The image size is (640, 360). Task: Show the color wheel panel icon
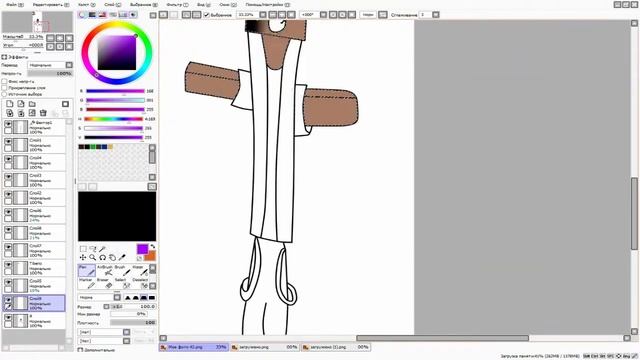82,15
